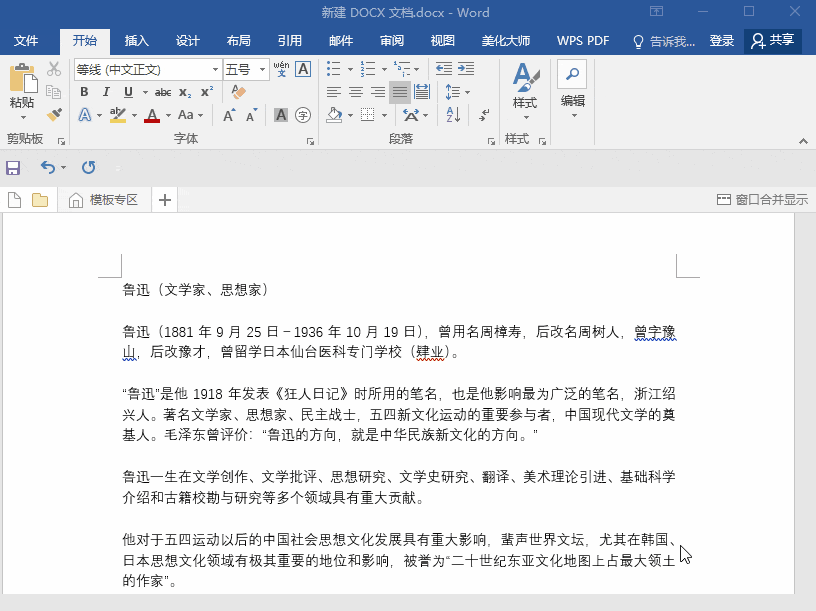Increase font size with A up
Image resolution: width=816 pixels, height=611 pixels.
pyautogui.click(x=229, y=115)
